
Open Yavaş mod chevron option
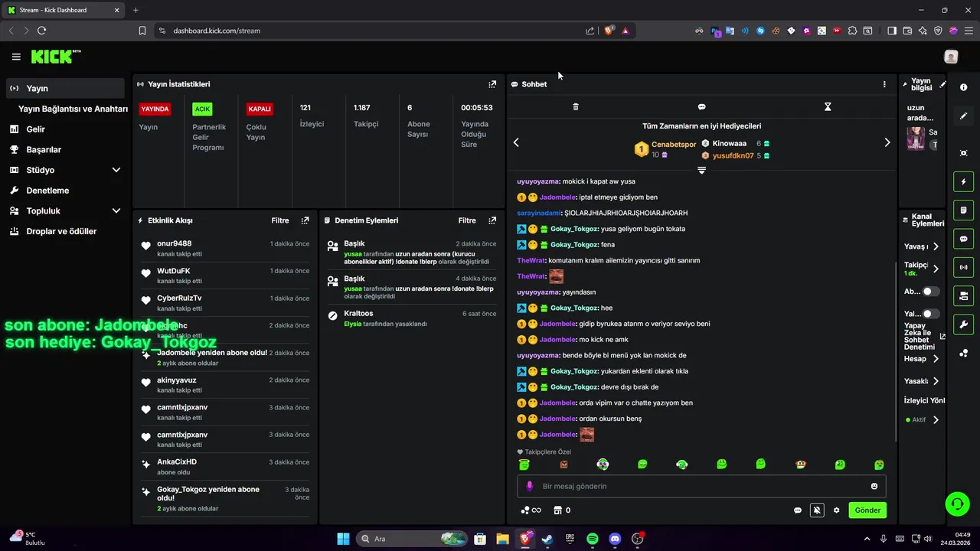(936, 246)
